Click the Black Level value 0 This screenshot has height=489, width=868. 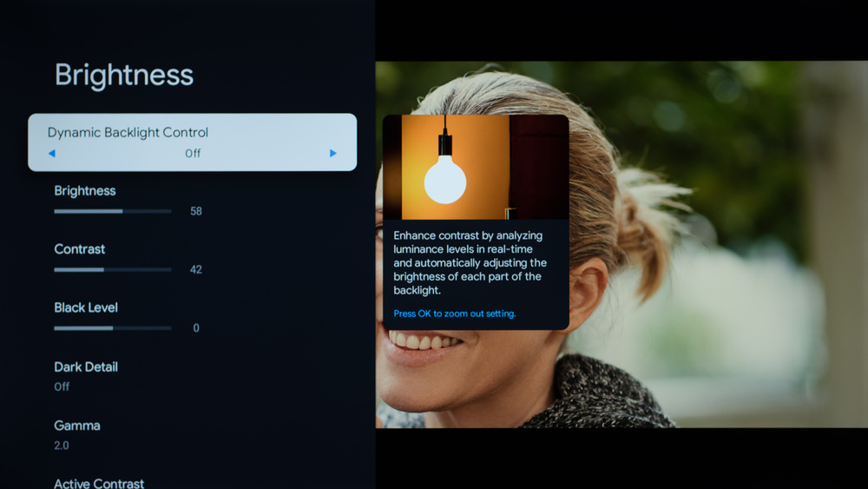[x=196, y=328]
